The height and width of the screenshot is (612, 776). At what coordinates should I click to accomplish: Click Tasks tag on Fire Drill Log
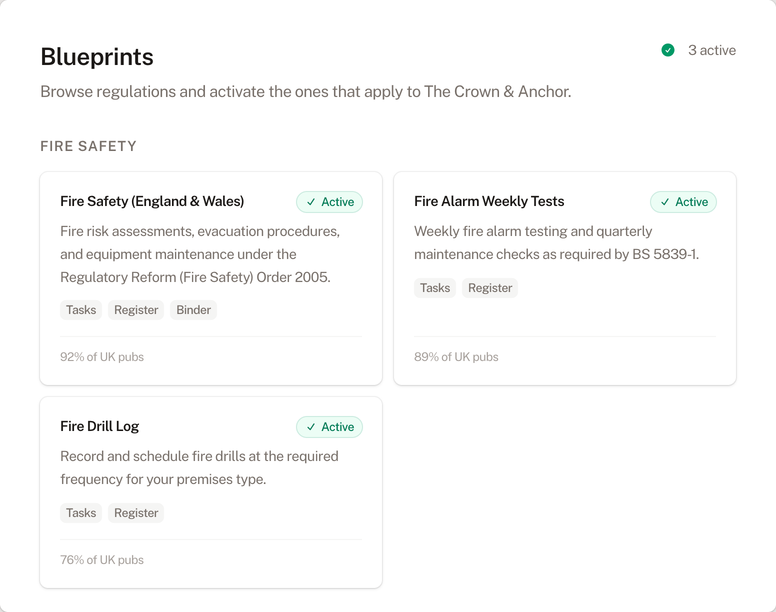click(x=81, y=513)
